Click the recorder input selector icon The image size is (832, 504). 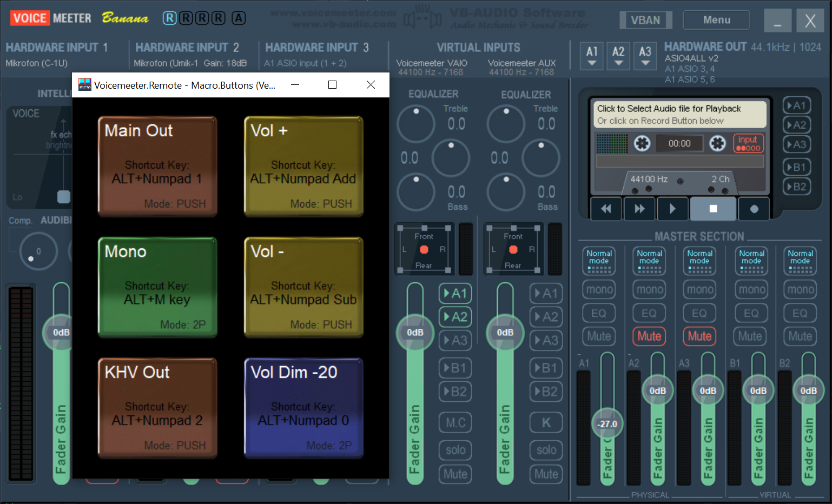(749, 143)
